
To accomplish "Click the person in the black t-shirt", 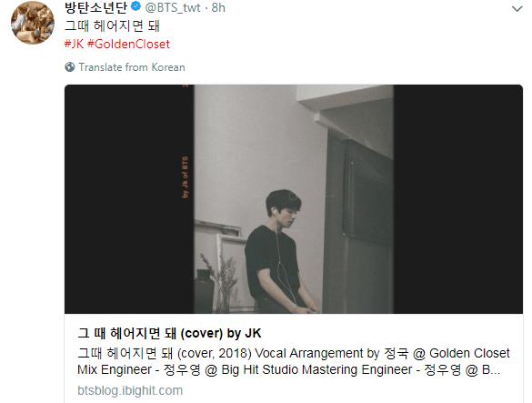I will click(x=280, y=251).
